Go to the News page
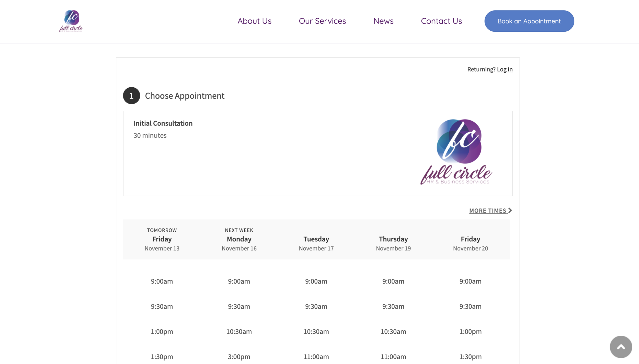 coord(383,21)
